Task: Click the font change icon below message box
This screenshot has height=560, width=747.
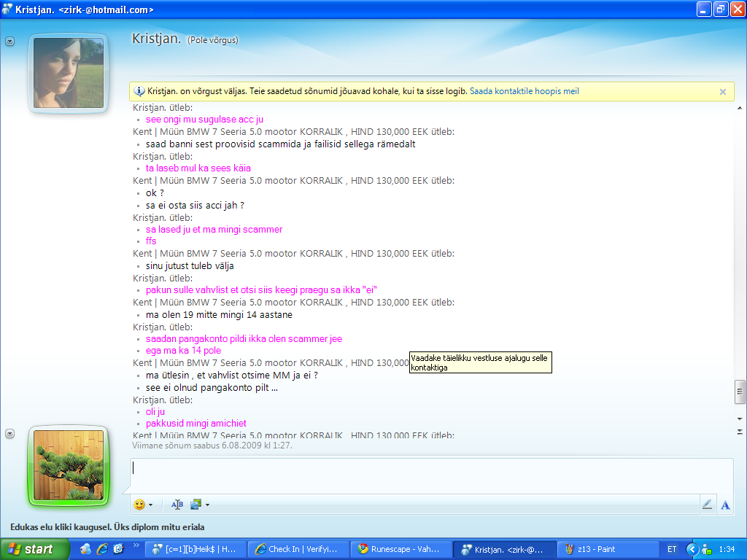Action: click(x=177, y=505)
